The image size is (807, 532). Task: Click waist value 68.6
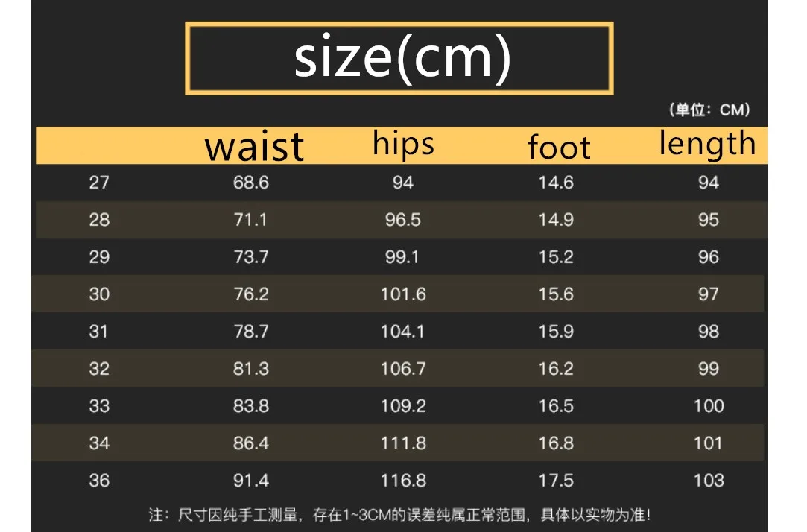250,183
